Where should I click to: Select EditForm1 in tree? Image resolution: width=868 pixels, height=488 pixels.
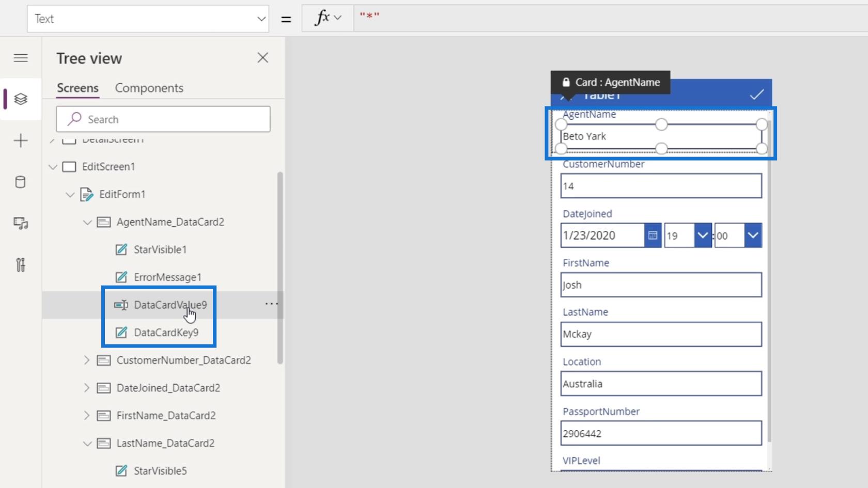pyautogui.click(x=122, y=195)
